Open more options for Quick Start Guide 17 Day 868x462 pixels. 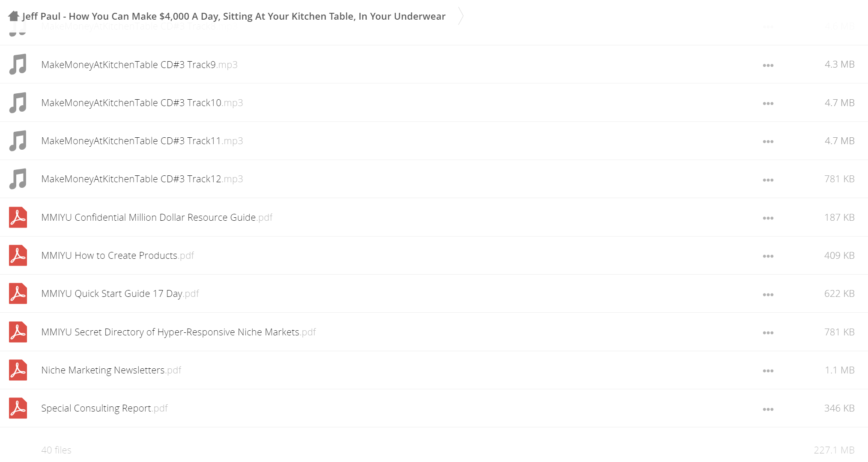coord(768,295)
